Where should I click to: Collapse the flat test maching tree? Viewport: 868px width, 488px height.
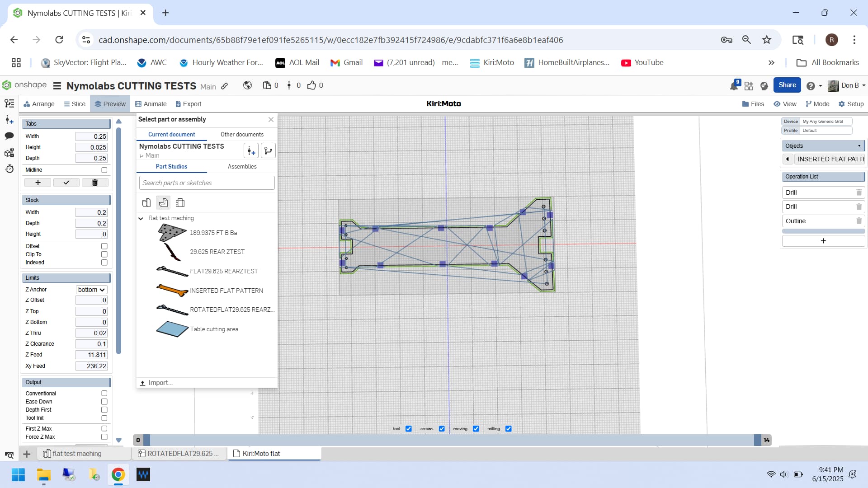tap(141, 218)
